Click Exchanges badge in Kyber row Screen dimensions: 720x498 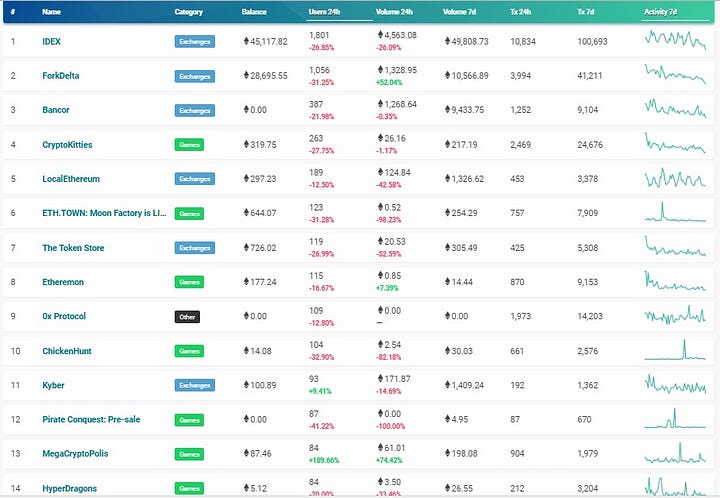tap(195, 385)
